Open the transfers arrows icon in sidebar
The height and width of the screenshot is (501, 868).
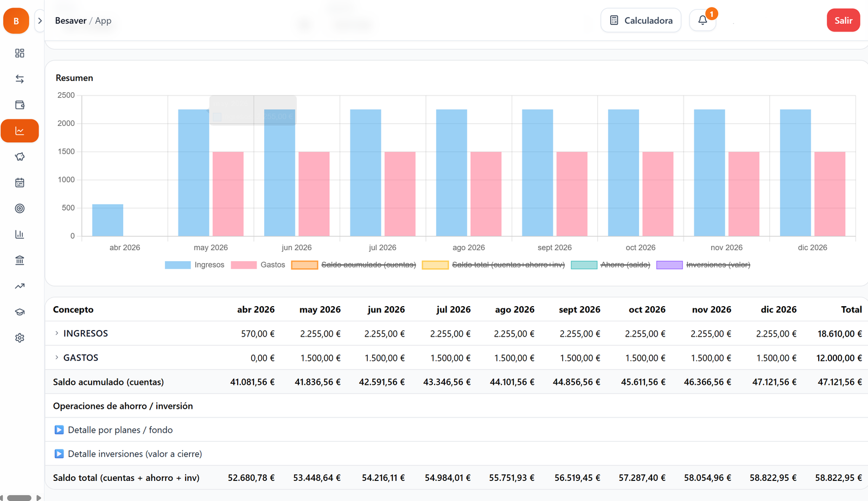coord(20,79)
